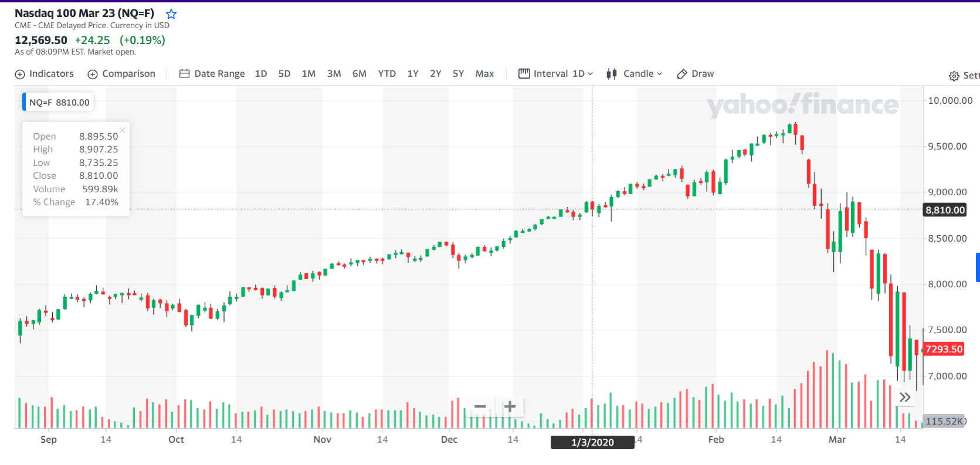Click the 9,500.00 y-axis label
980x465 pixels.
coord(947,146)
